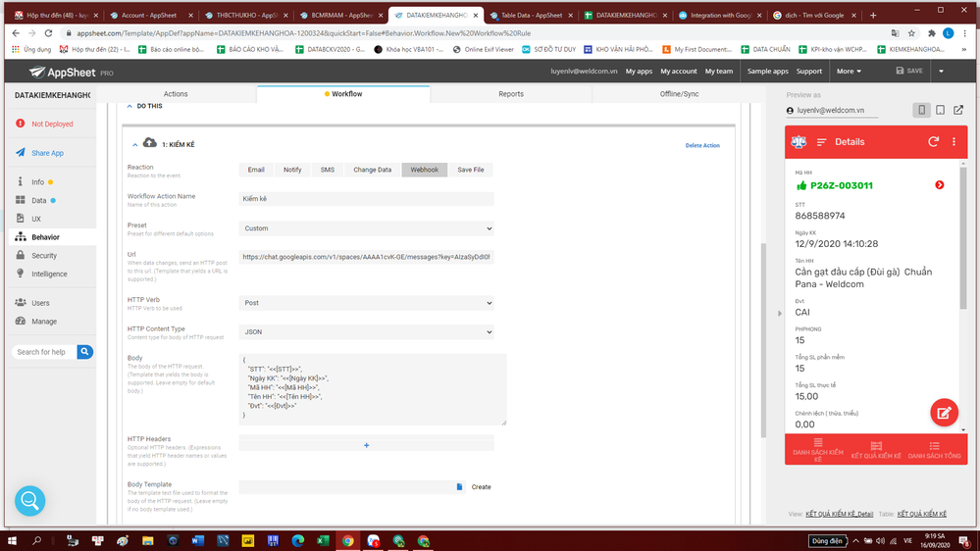Open Word from the taskbar
980x551 pixels.
(x=197, y=541)
